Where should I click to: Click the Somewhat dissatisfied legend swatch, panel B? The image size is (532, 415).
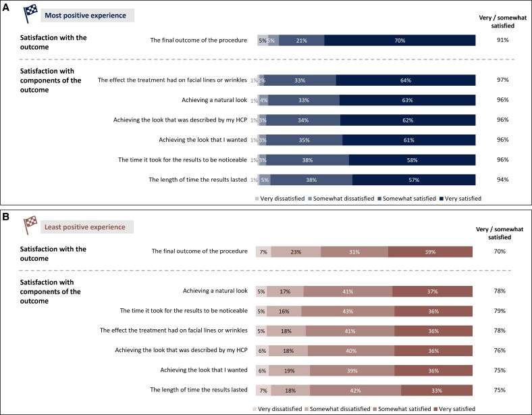point(307,409)
